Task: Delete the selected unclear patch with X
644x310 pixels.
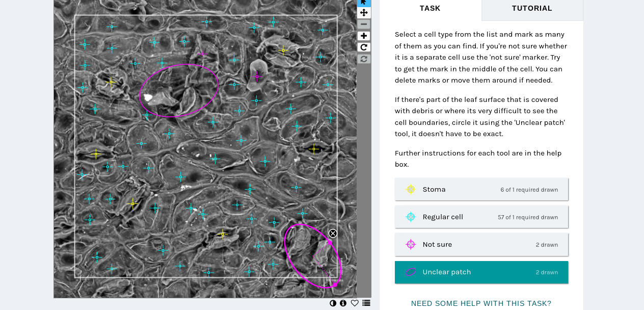Action: pos(333,234)
